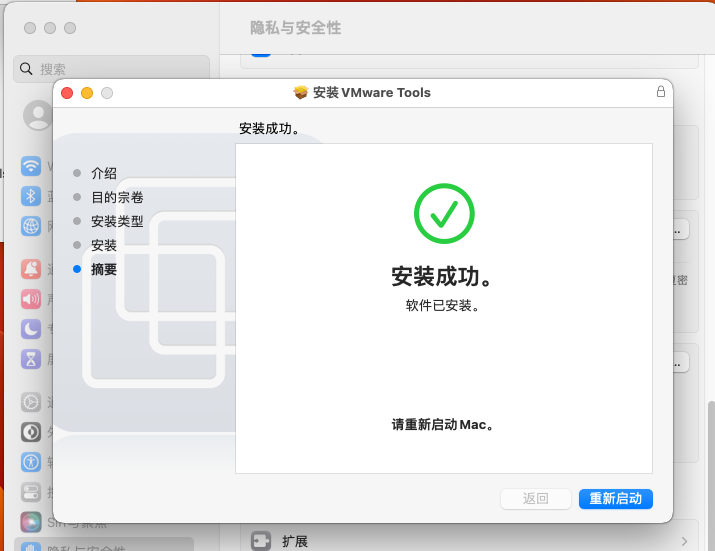The width and height of the screenshot is (715, 551).
Task: Click the greyed-out 返回 button
Action: 535,499
